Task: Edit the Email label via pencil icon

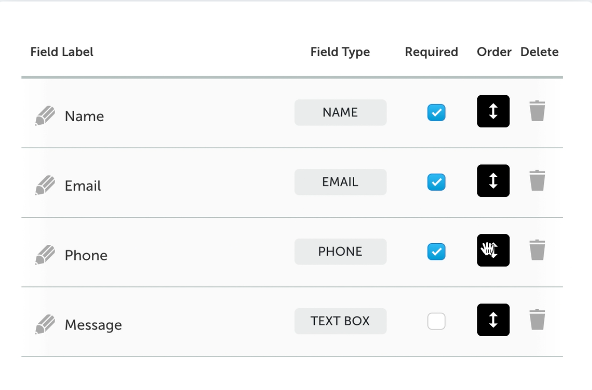Action: pyautogui.click(x=45, y=185)
